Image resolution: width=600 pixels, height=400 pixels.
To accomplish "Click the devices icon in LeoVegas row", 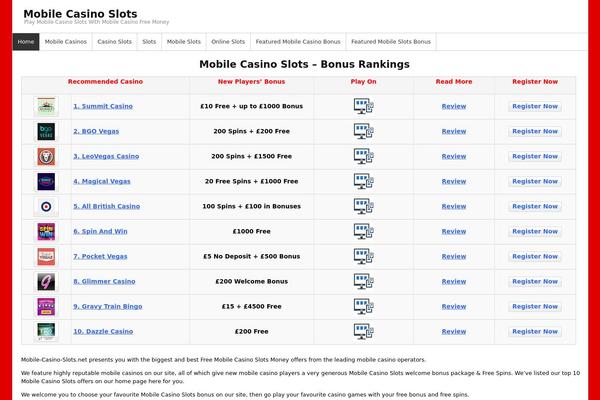I will click(x=364, y=156).
